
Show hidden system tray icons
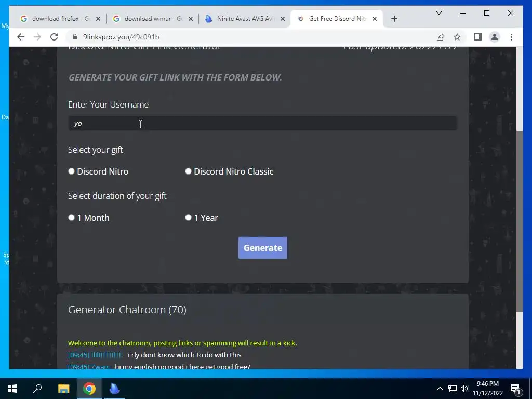pyautogui.click(x=440, y=389)
